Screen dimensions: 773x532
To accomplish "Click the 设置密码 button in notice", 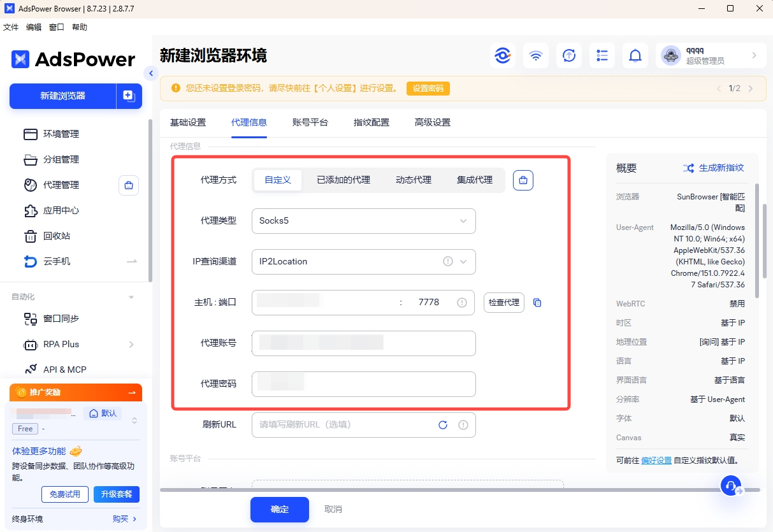I will [x=428, y=89].
